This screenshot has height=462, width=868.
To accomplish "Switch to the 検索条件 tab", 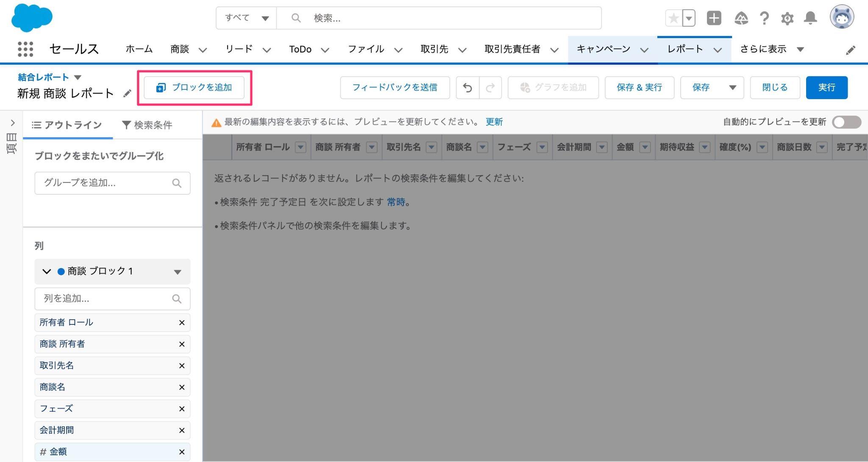I will pos(147,125).
